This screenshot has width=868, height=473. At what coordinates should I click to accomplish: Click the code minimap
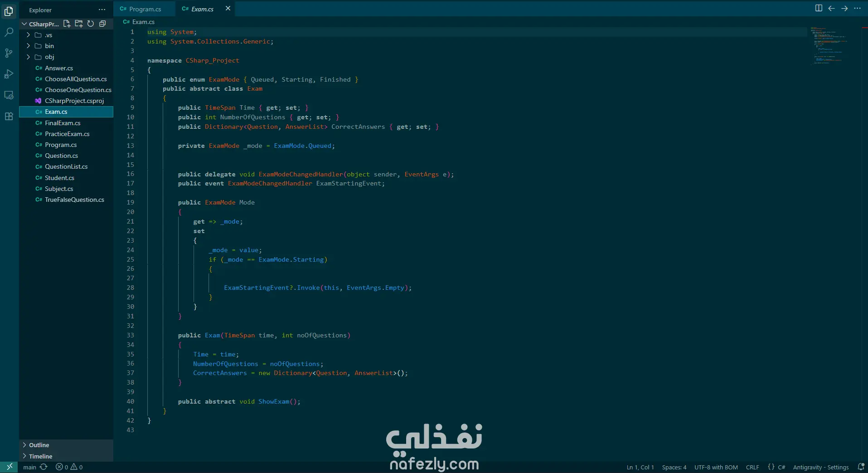[829, 45]
